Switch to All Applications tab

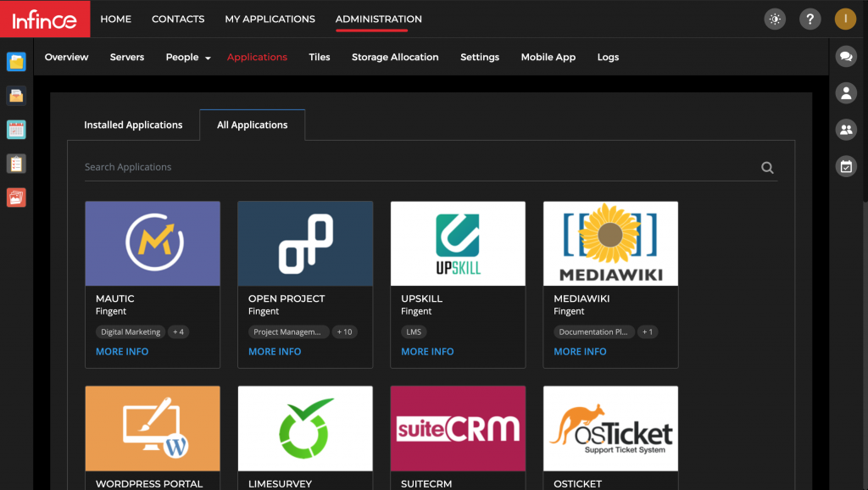(x=253, y=125)
